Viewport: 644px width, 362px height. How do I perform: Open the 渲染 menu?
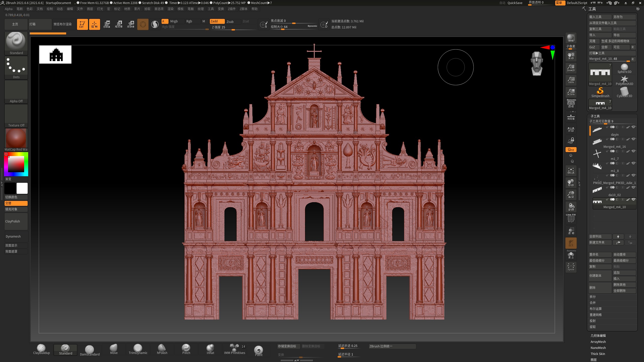point(171,9)
